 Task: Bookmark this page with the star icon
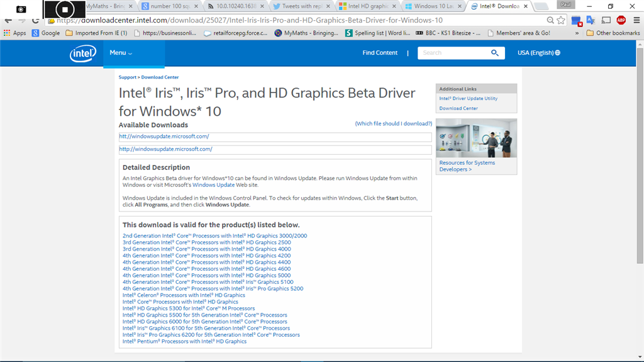pos(560,20)
